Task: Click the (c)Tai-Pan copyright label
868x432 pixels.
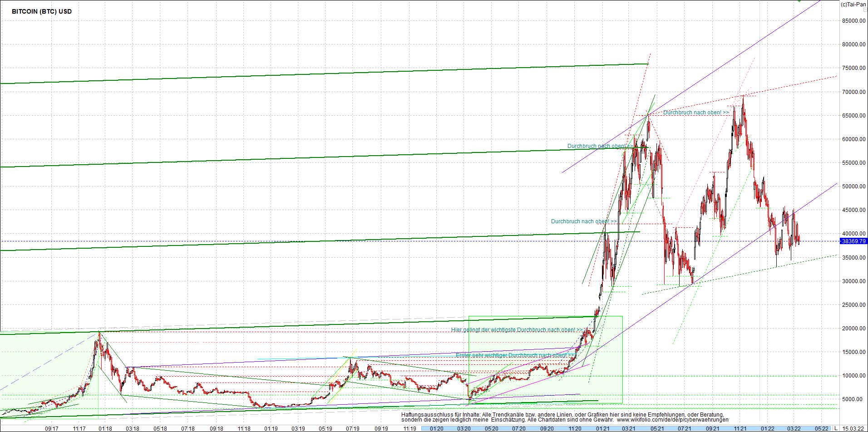Action: click(x=853, y=5)
